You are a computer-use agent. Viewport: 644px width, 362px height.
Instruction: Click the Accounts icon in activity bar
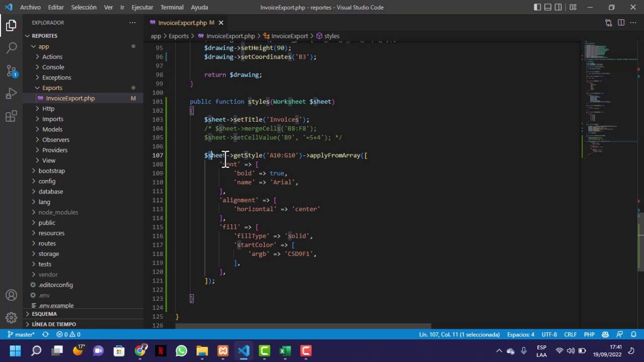coord(11,295)
